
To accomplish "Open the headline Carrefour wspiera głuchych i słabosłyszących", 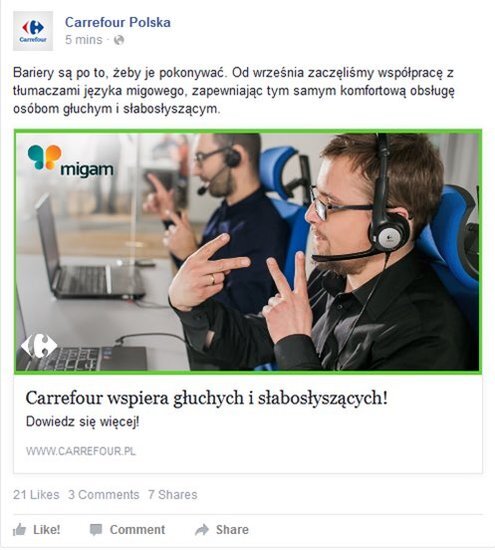I will click(x=207, y=398).
